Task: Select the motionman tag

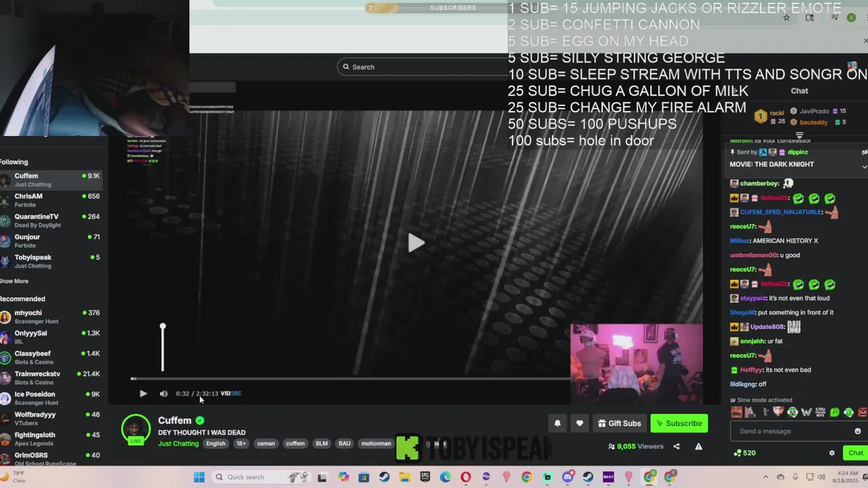Action: 376,443
